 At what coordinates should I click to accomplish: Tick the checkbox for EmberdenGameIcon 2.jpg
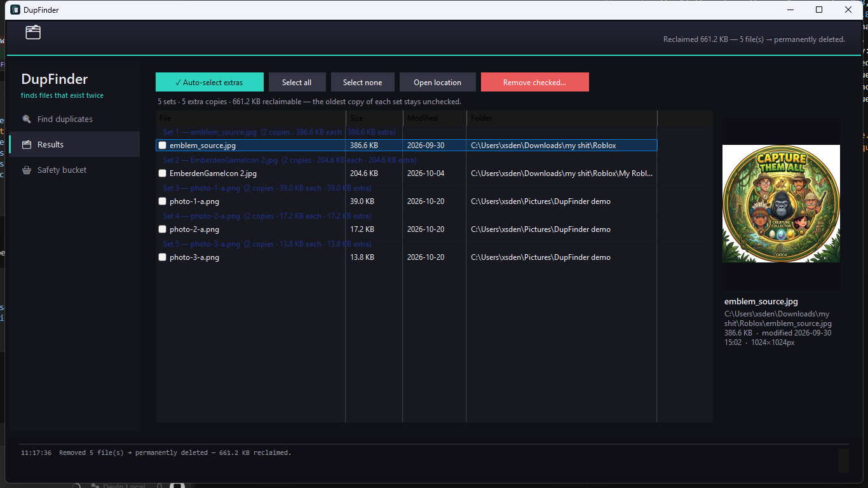point(163,173)
